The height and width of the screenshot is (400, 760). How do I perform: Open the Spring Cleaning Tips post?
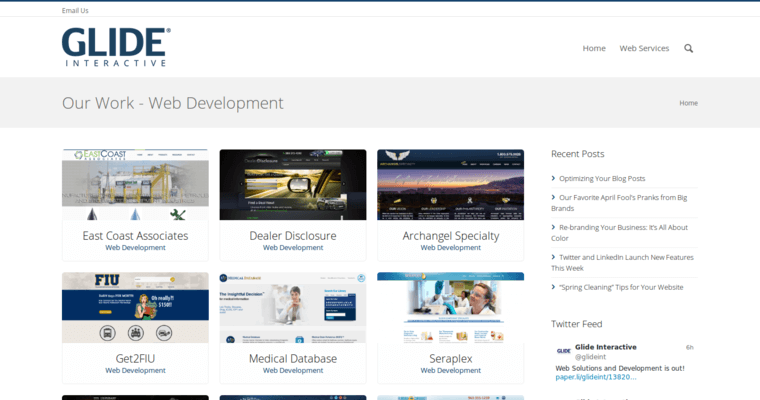[621, 287]
